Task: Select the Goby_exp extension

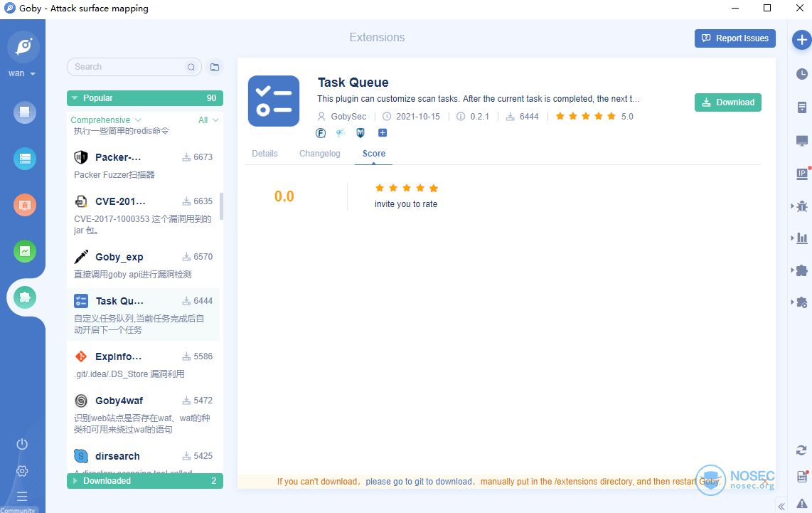Action: point(144,265)
